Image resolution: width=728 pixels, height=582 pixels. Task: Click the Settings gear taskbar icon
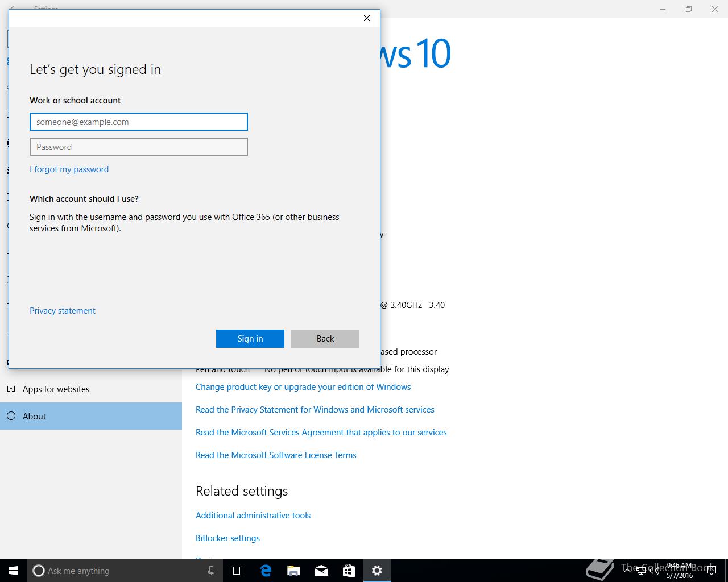coord(377,571)
